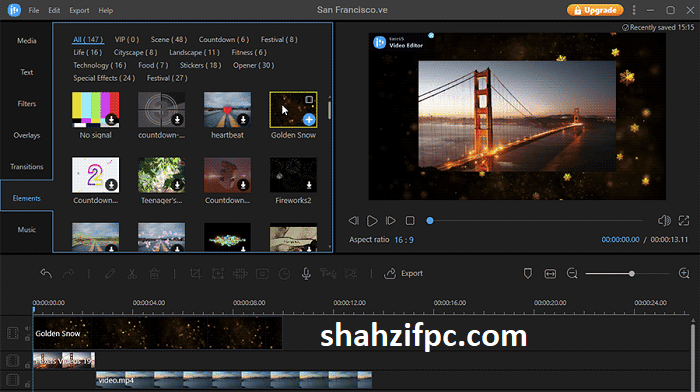Click the next frame button
Image resolution: width=700 pixels, height=392 pixels.
391,221
